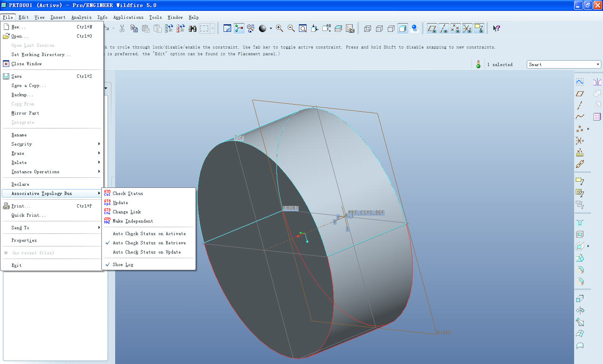The width and height of the screenshot is (603, 364).
Task: Toggle the Spin Center icon
Action: 239,28
